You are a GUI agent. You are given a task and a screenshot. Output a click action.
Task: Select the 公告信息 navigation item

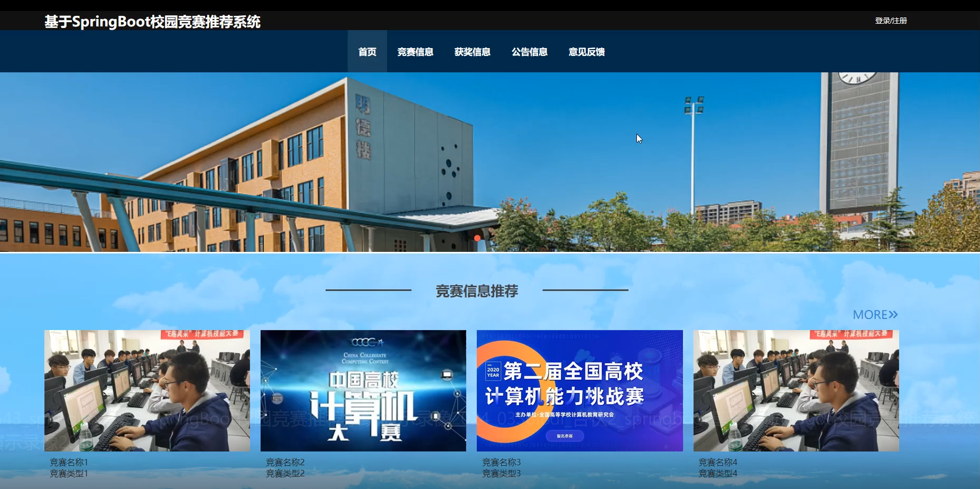[530, 52]
